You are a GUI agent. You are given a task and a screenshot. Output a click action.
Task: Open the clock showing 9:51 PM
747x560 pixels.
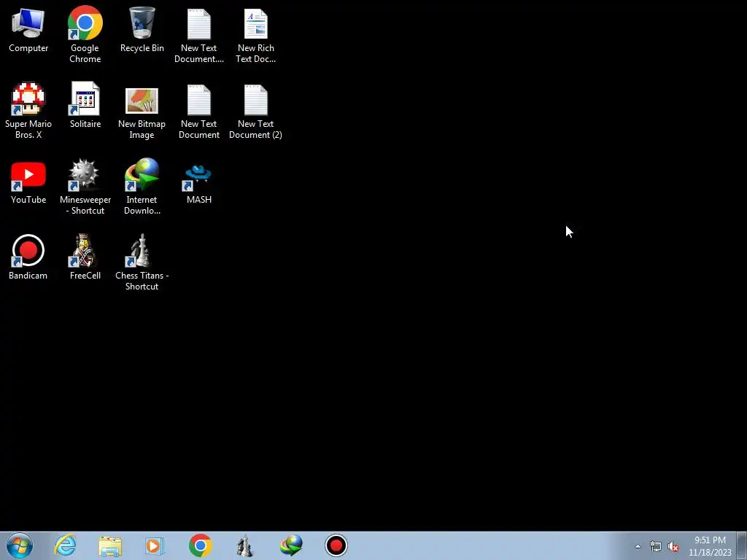(x=710, y=546)
